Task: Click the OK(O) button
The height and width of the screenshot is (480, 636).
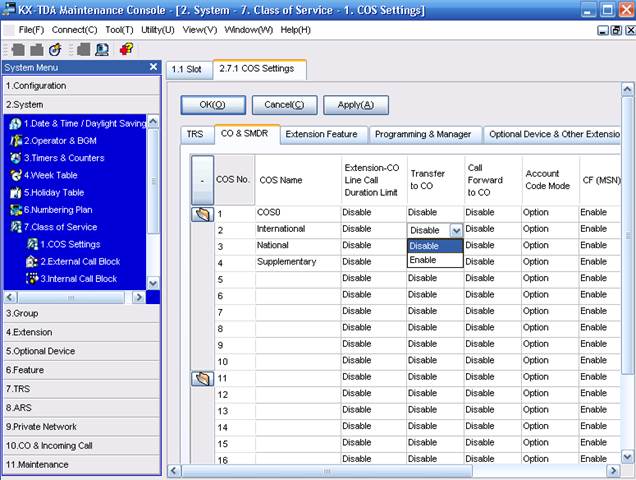Action: click(x=213, y=105)
